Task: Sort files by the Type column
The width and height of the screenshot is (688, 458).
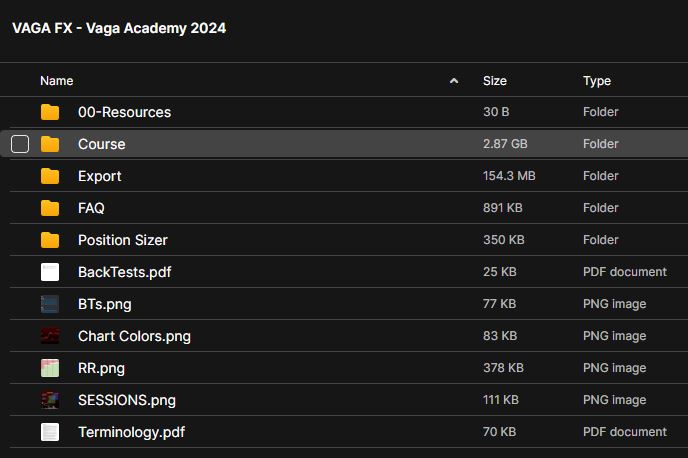Action: tap(597, 81)
